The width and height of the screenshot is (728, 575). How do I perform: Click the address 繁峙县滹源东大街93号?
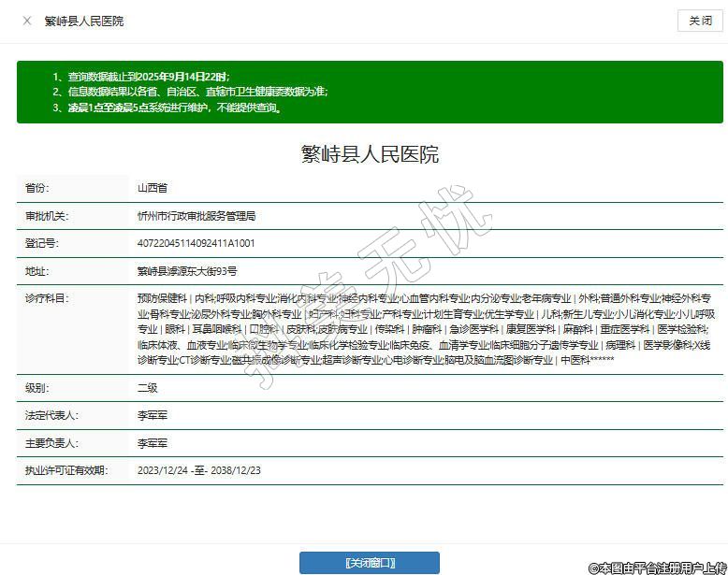(187, 271)
